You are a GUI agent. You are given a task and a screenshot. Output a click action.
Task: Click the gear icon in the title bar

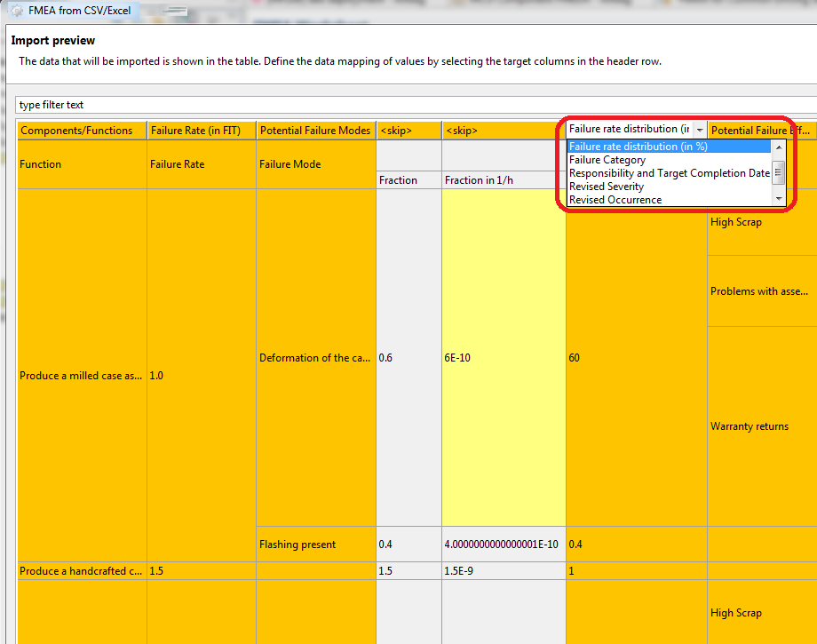16,11
